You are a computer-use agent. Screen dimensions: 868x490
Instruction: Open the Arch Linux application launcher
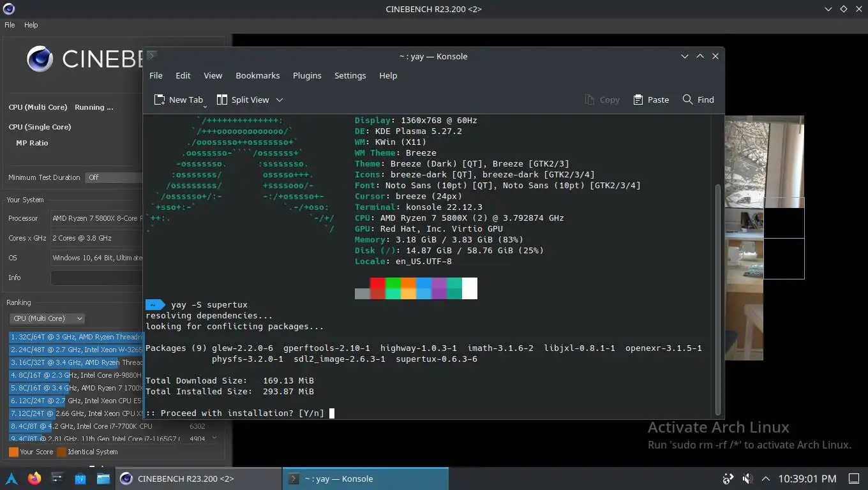click(x=11, y=479)
